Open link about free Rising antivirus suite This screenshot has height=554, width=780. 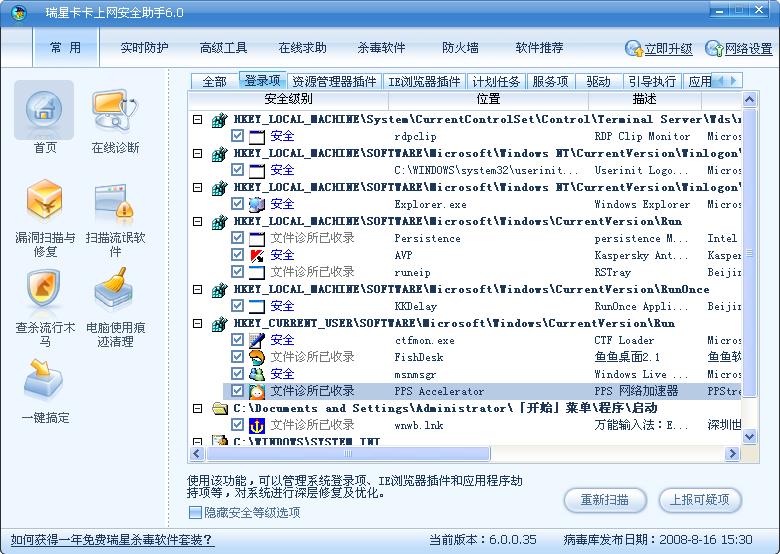(x=112, y=540)
